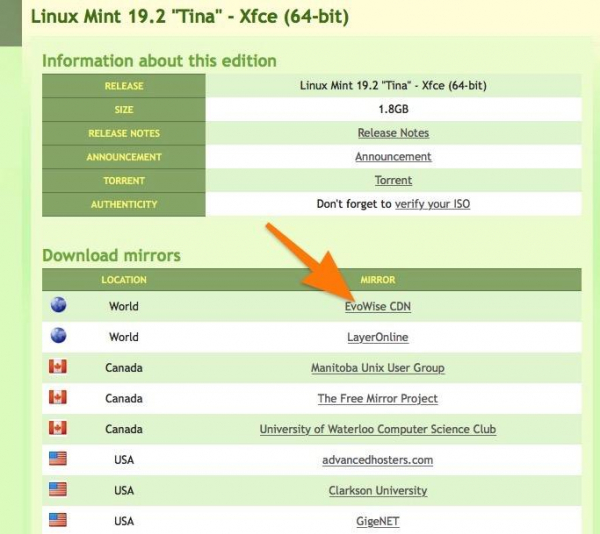Click the USA location of Clarkson University row
Image resolution: width=600 pixels, height=534 pixels.
click(124, 490)
